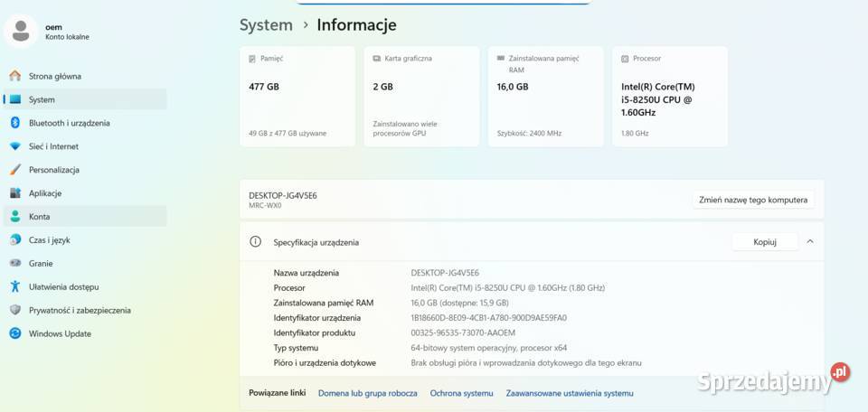This screenshot has height=412, width=868.
Task: Open Zaawansowane ustawienia systemu link
Action: tap(570, 393)
